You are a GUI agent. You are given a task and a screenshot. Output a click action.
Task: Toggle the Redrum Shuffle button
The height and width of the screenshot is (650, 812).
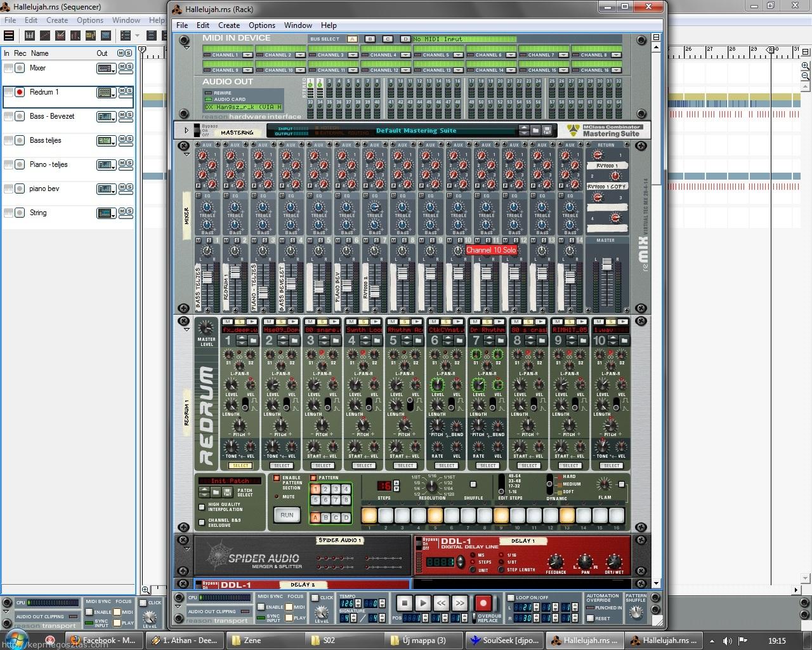(473, 484)
